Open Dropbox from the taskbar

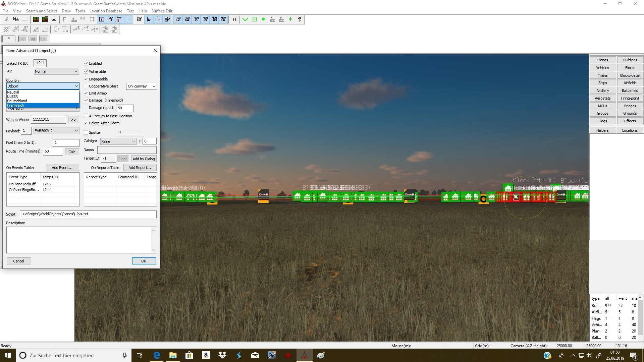[222, 355]
